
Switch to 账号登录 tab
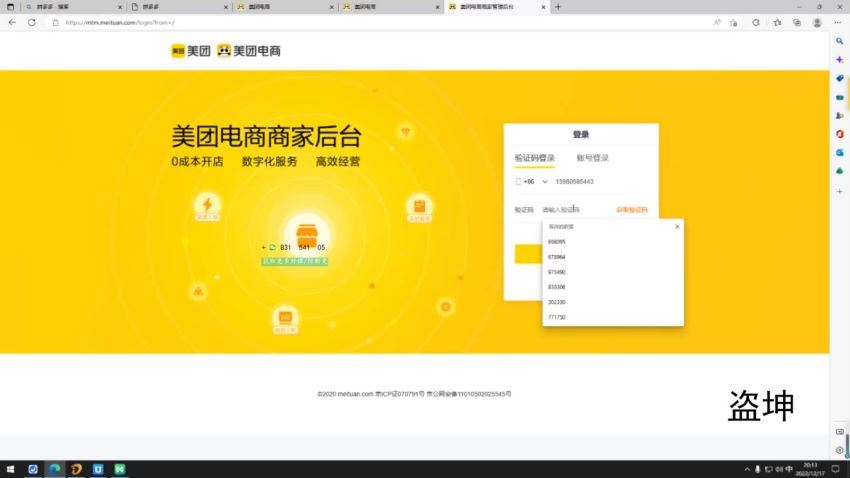(x=593, y=158)
